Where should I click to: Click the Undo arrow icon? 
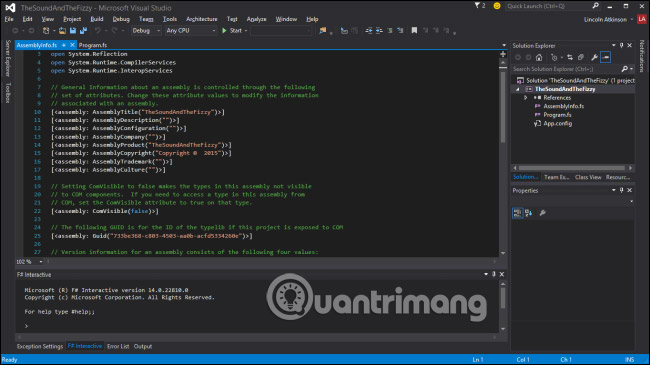pyautogui.click(x=98, y=30)
